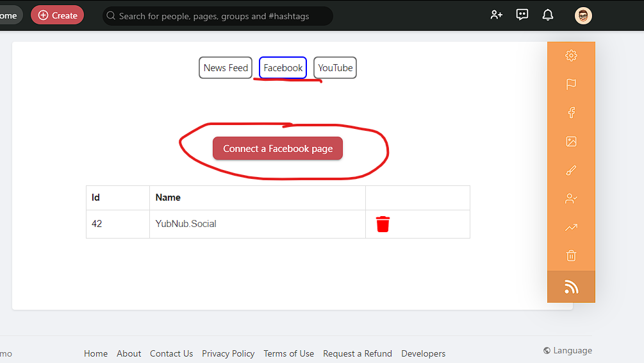Open the Terms of Use footer link
644x363 pixels.
[x=289, y=353]
